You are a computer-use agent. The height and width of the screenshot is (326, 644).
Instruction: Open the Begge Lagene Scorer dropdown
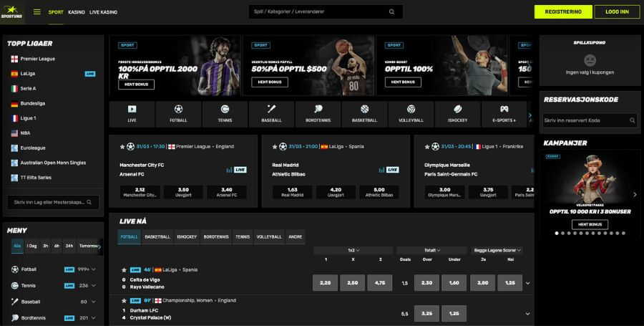click(x=497, y=250)
